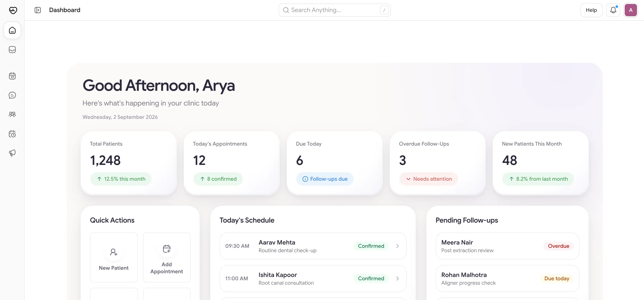Click the Needs attention down chevron badge

tap(429, 179)
